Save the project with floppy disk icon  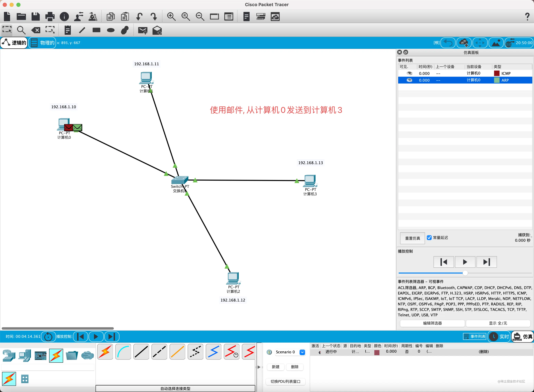click(35, 17)
